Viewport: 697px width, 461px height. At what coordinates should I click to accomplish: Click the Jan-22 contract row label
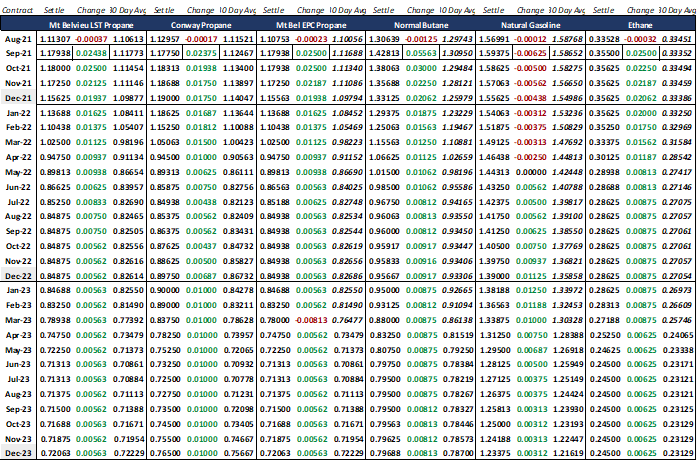pos(19,113)
